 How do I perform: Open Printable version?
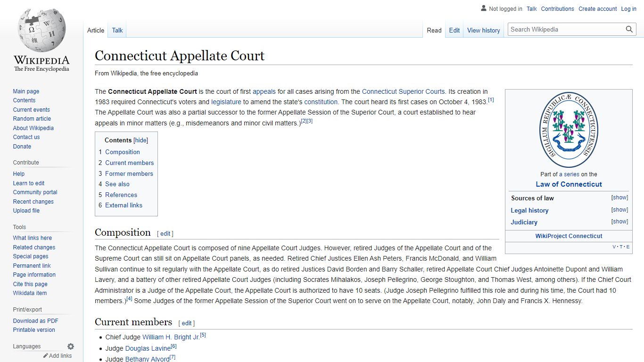tap(34, 330)
